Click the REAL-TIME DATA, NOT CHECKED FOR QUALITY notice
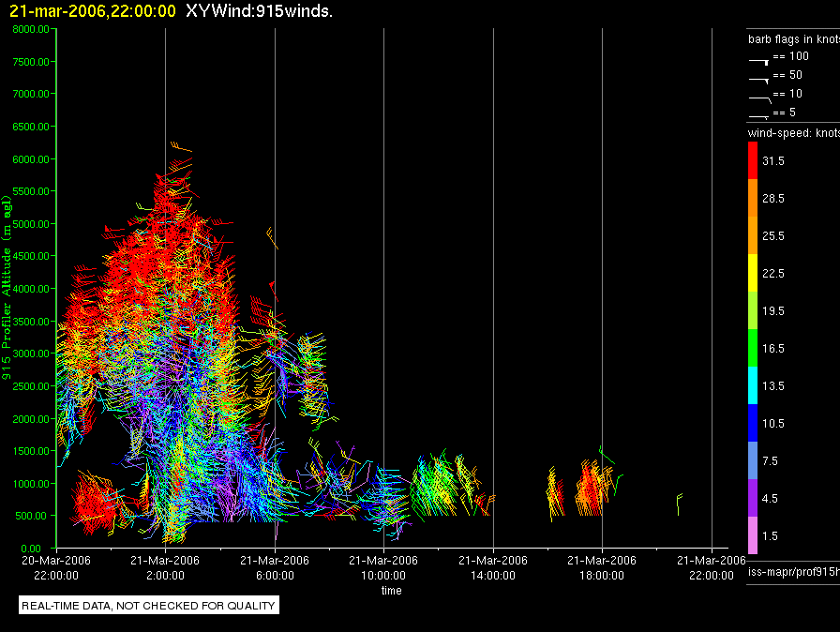The width and height of the screenshot is (840, 632). point(148,606)
